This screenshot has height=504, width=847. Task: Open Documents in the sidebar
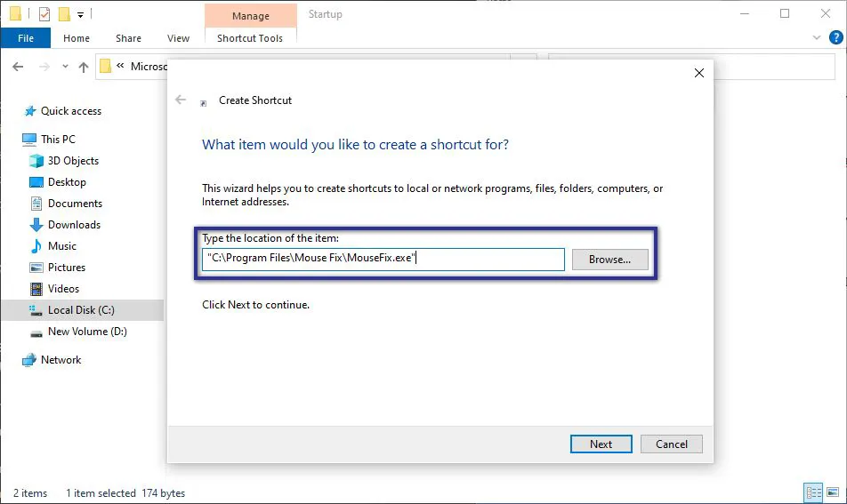(75, 204)
